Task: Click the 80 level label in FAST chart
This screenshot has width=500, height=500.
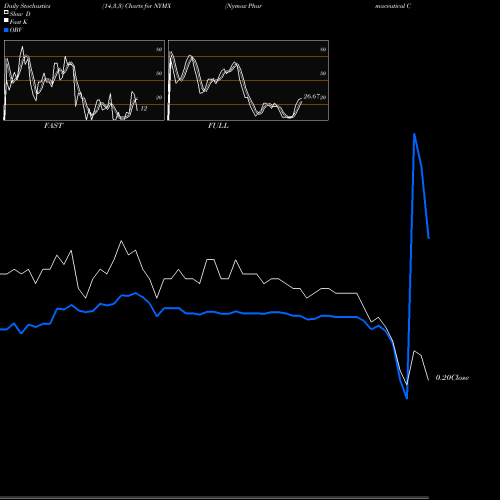Action: [159, 49]
